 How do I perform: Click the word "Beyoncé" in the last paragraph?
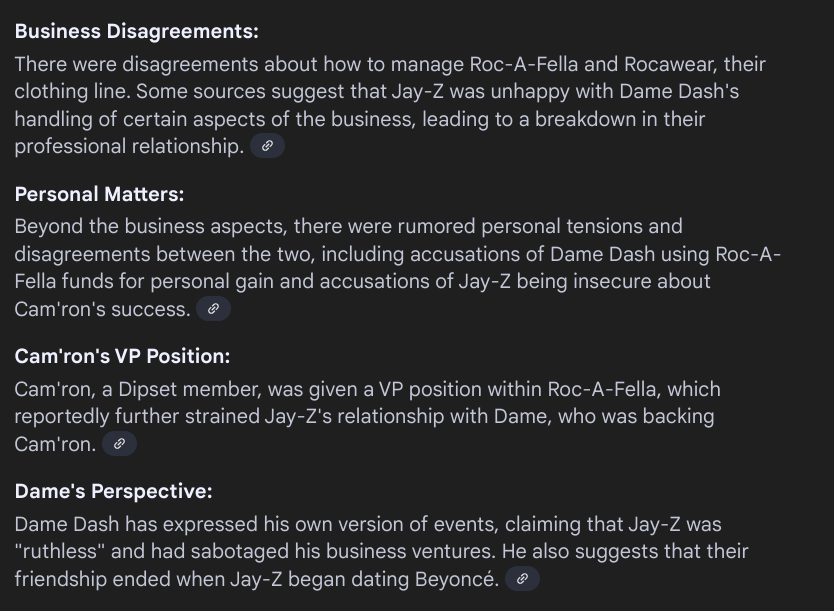(x=454, y=579)
